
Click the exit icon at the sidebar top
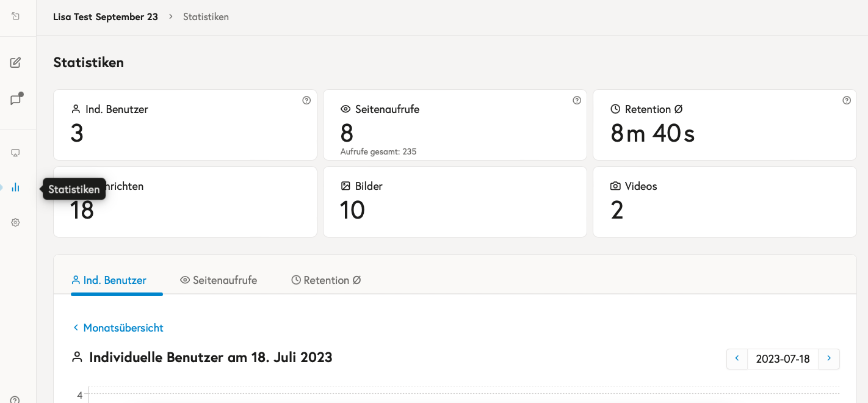[16, 16]
